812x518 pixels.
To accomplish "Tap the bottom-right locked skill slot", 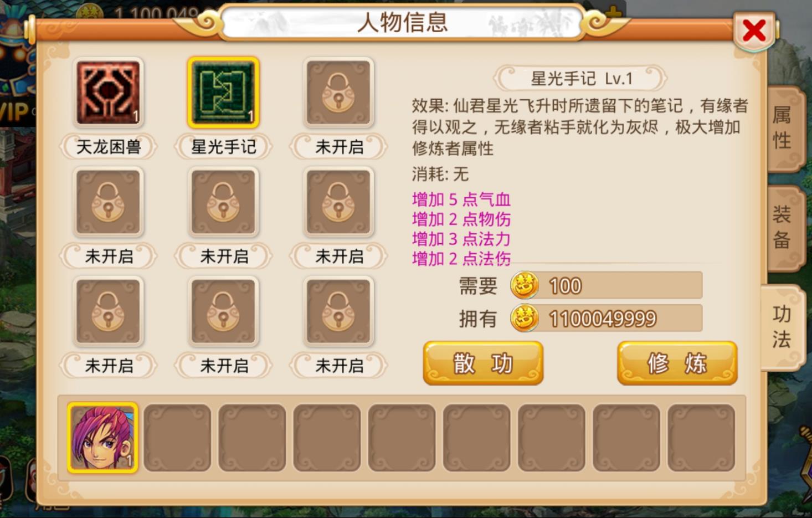I will tap(338, 311).
